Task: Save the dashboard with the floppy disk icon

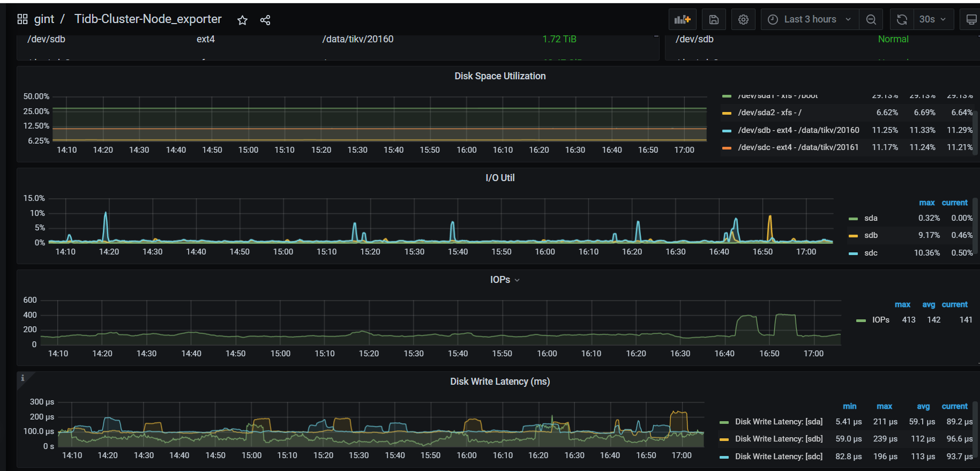Action: click(x=714, y=20)
